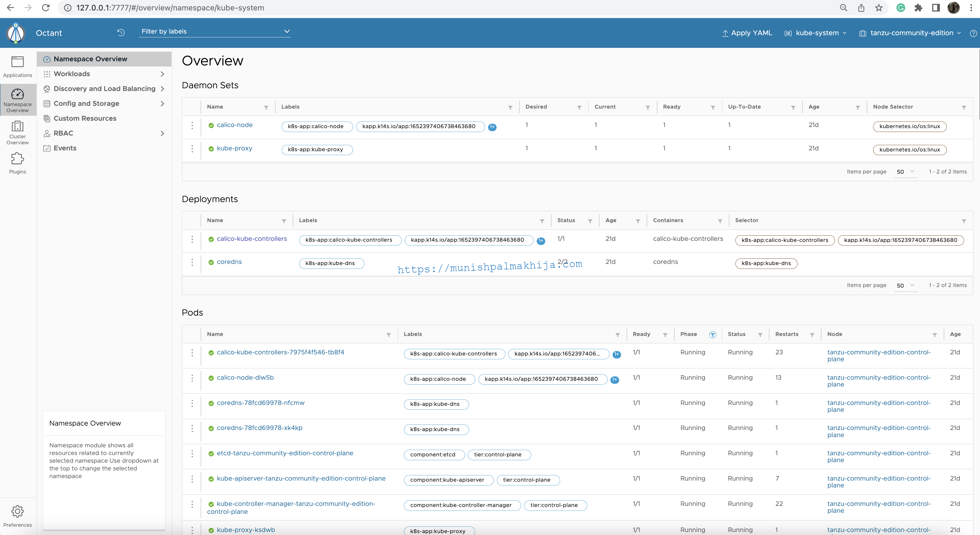This screenshot has width=980, height=535.
Task: Click the help question mark icon
Action: [x=973, y=33]
